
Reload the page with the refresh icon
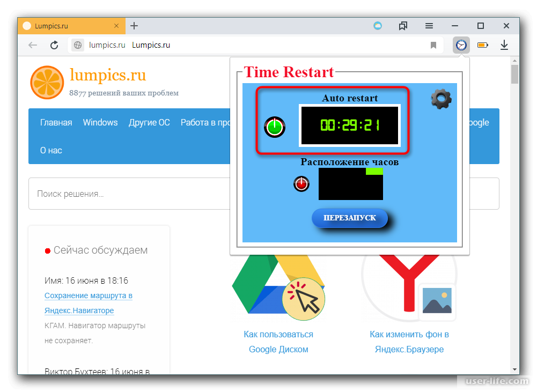click(54, 45)
